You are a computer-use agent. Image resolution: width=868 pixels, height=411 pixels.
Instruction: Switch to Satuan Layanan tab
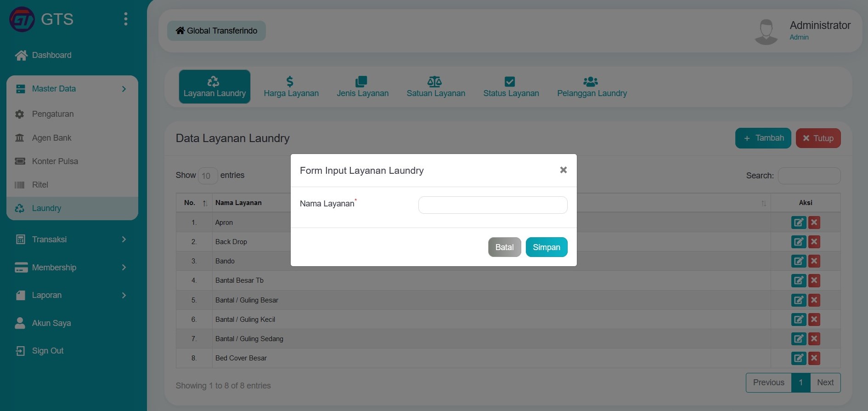click(436, 86)
